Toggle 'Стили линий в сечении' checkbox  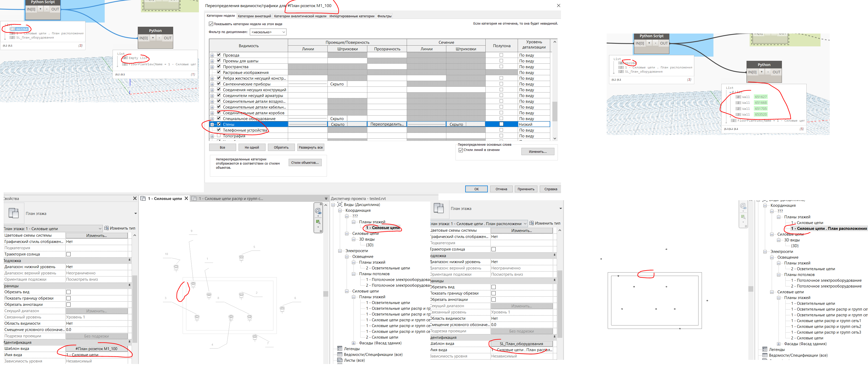(461, 150)
